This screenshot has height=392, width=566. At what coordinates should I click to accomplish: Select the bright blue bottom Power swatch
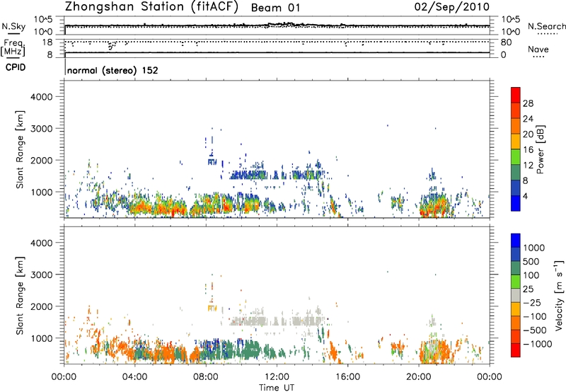(516, 203)
